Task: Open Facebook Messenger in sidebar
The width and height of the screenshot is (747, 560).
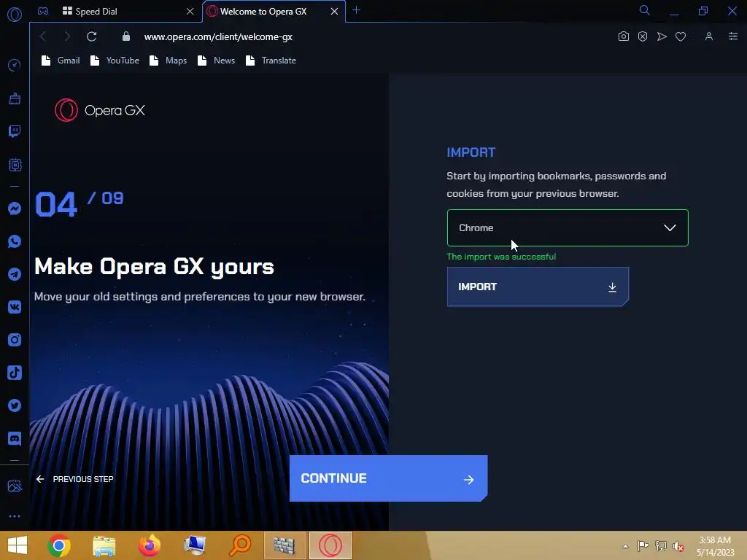Action: tap(15, 209)
